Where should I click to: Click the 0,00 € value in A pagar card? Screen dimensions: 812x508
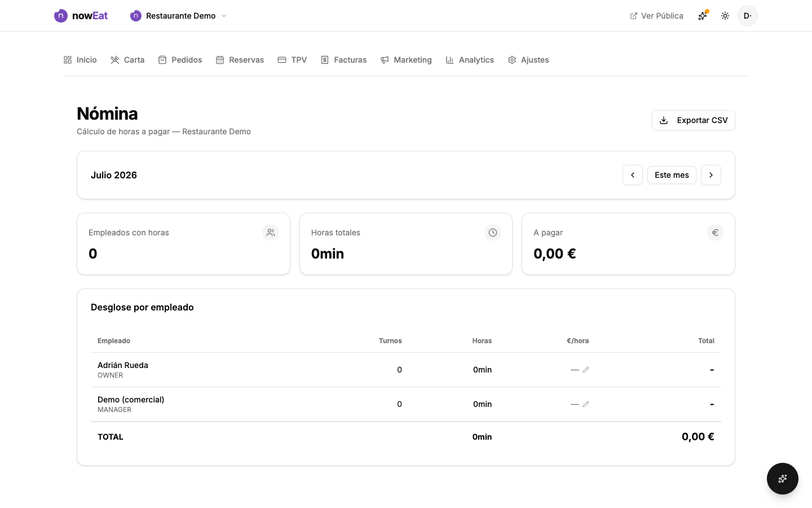click(x=555, y=254)
